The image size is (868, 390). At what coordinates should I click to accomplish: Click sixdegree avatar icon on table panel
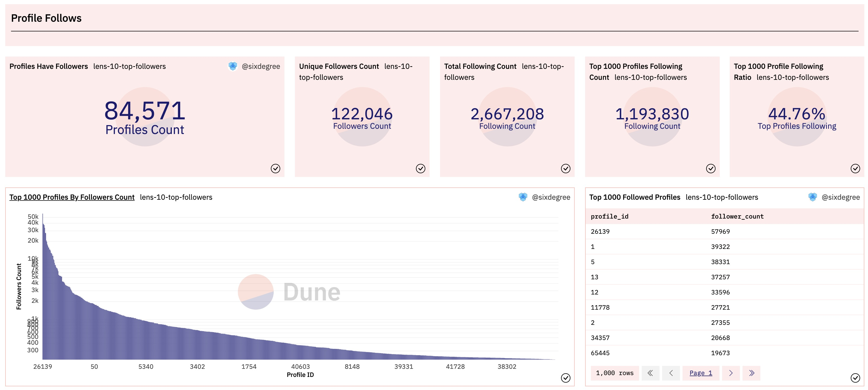click(812, 197)
